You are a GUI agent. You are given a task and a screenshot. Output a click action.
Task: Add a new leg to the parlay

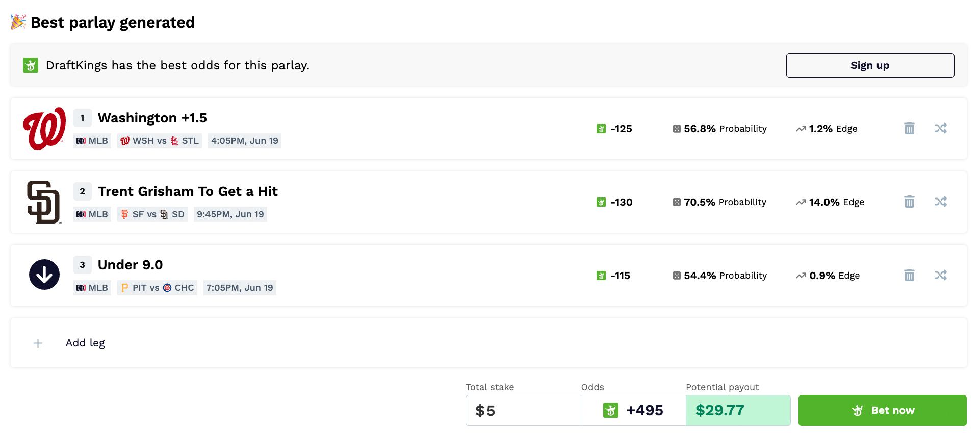pos(85,343)
